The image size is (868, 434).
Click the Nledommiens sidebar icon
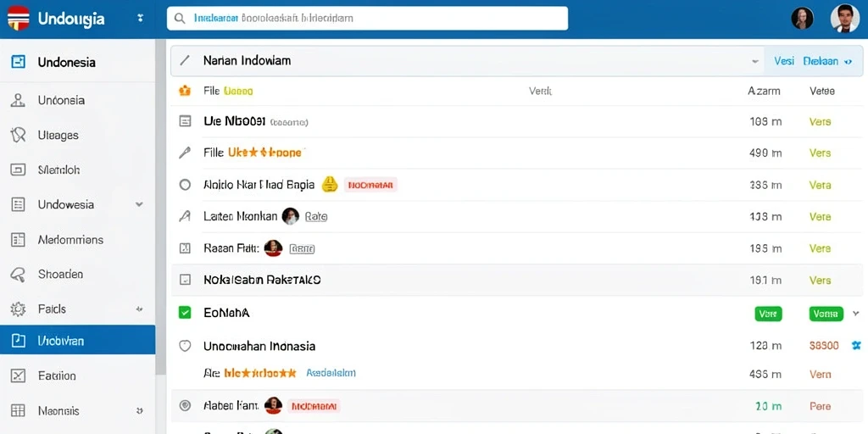[19, 240]
